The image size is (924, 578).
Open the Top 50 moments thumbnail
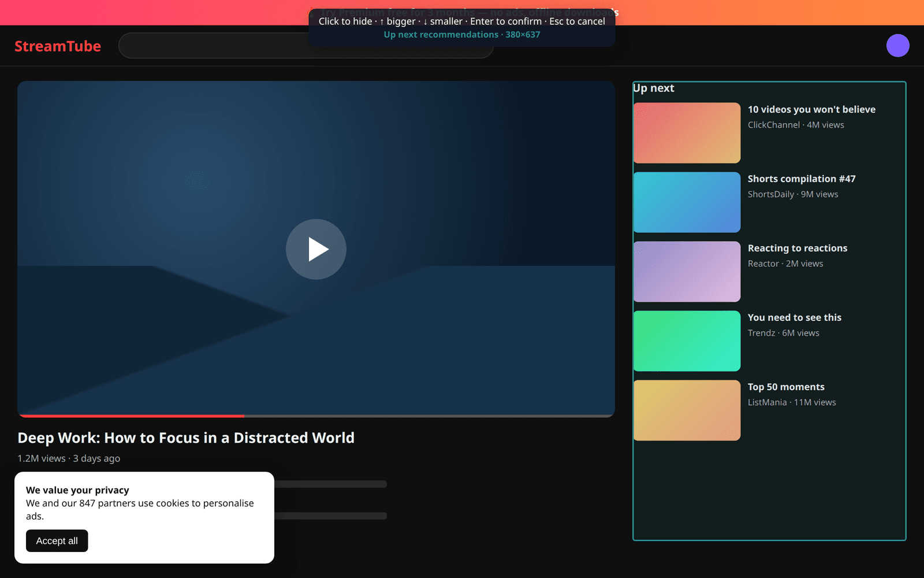[x=687, y=410]
